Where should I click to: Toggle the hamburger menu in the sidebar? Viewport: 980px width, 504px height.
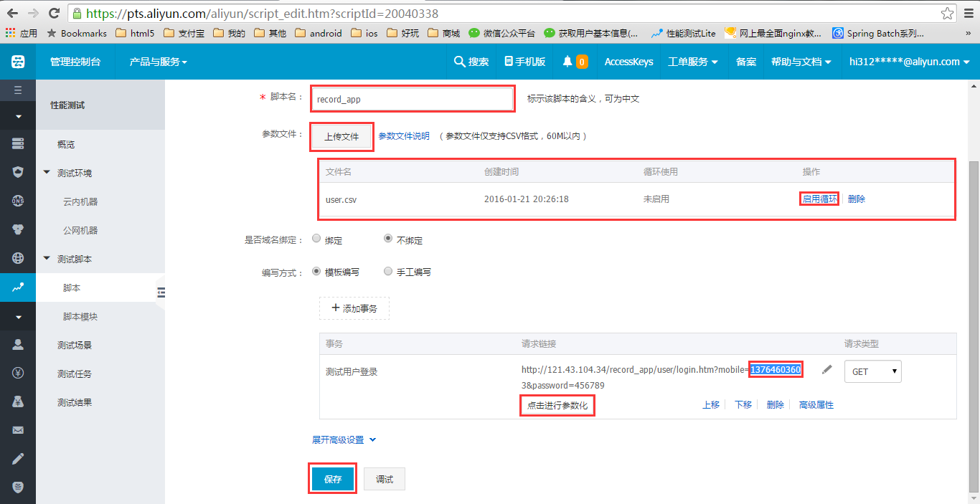pyautogui.click(x=18, y=90)
